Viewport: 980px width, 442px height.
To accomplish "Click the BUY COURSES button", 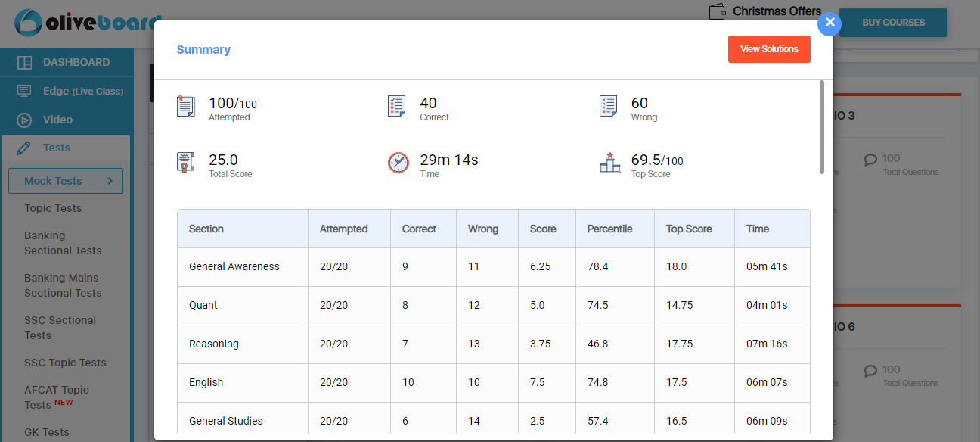I will pyautogui.click(x=893, y=23).
